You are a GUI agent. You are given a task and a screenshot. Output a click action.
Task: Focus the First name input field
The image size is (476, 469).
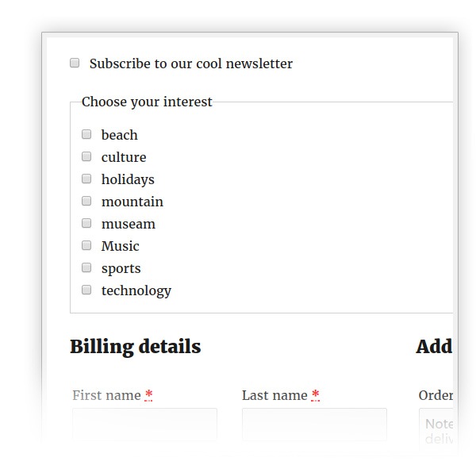tap(144, 424)
